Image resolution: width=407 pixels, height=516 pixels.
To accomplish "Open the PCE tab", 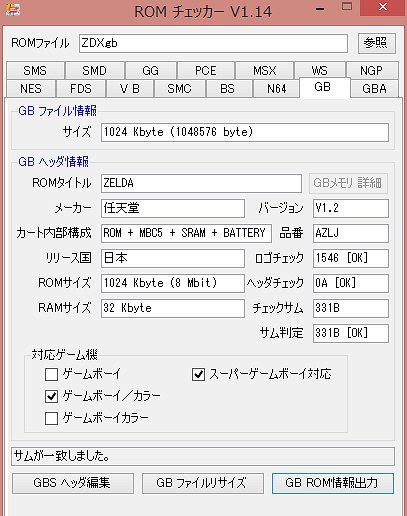I will [x=206, y=71].
